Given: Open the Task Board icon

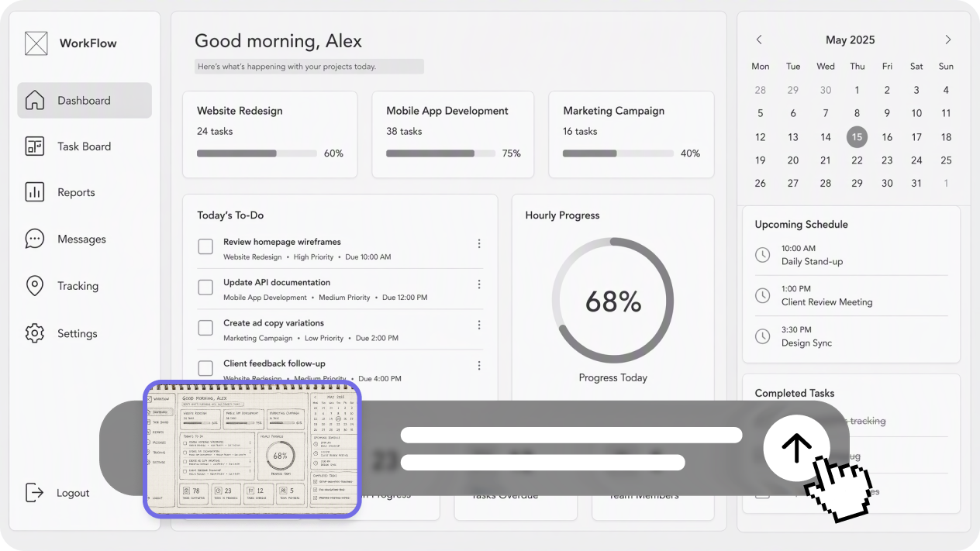Looking at the screenshot, I should [x=35, y=146].
